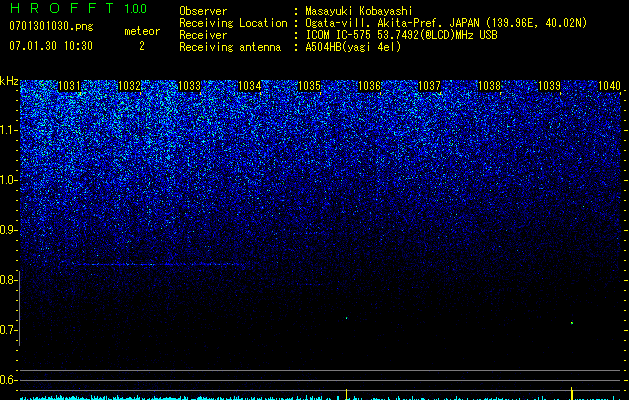Viewport: 629px width, 400px height.
Task: Click the 1034 time marker
Action: [250, 86]
